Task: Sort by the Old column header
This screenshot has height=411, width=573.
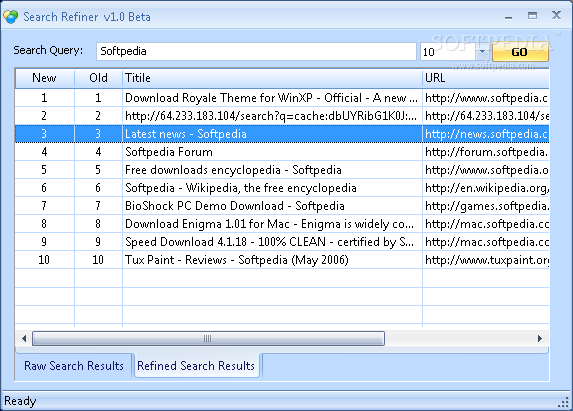Action: [98, 78]
